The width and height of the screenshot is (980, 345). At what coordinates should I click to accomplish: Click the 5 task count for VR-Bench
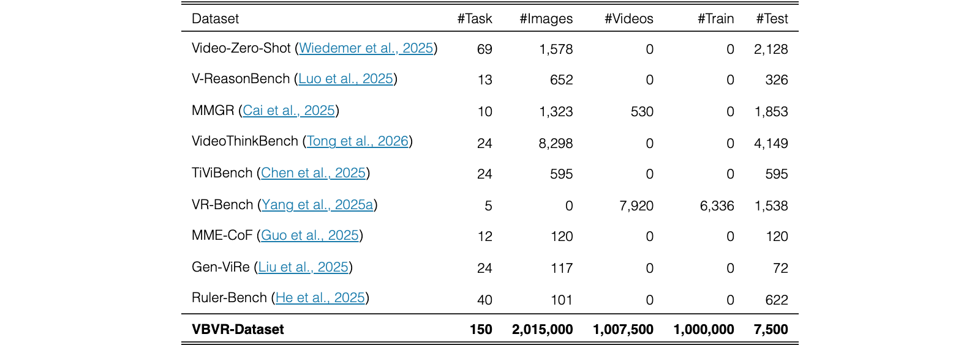point(488,206)
